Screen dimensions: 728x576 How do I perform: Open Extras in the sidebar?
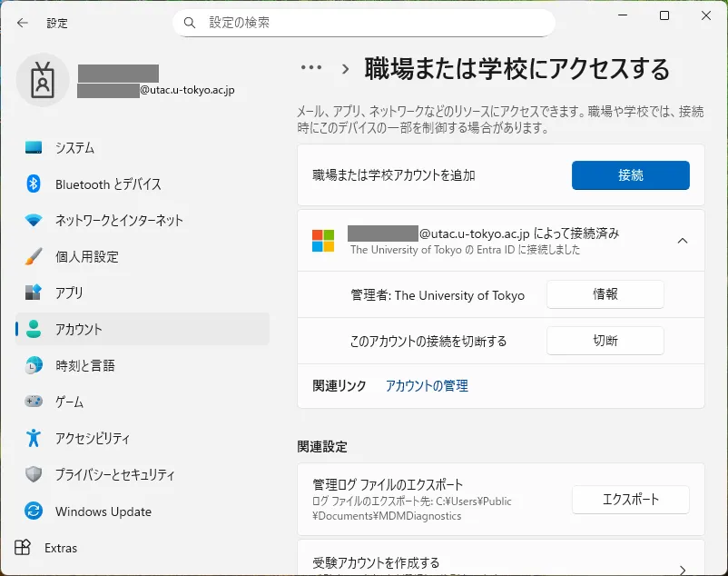(61, 548)
